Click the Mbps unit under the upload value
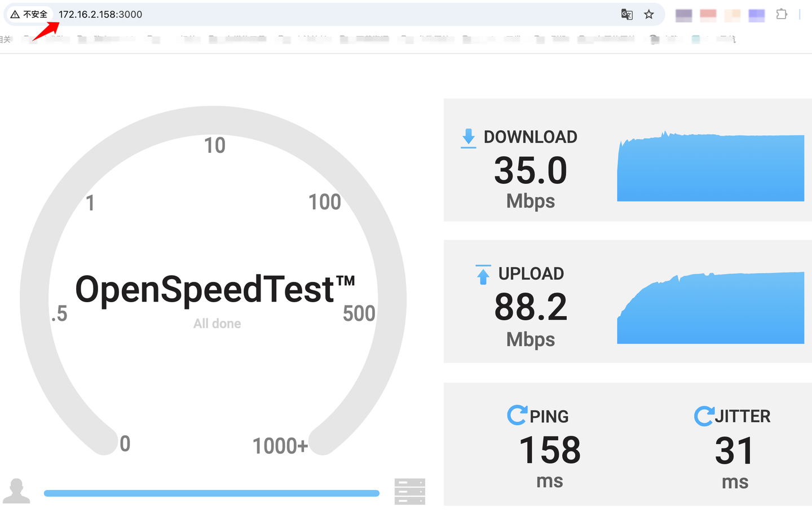The image size is (812, 517). tap(531, 339)
